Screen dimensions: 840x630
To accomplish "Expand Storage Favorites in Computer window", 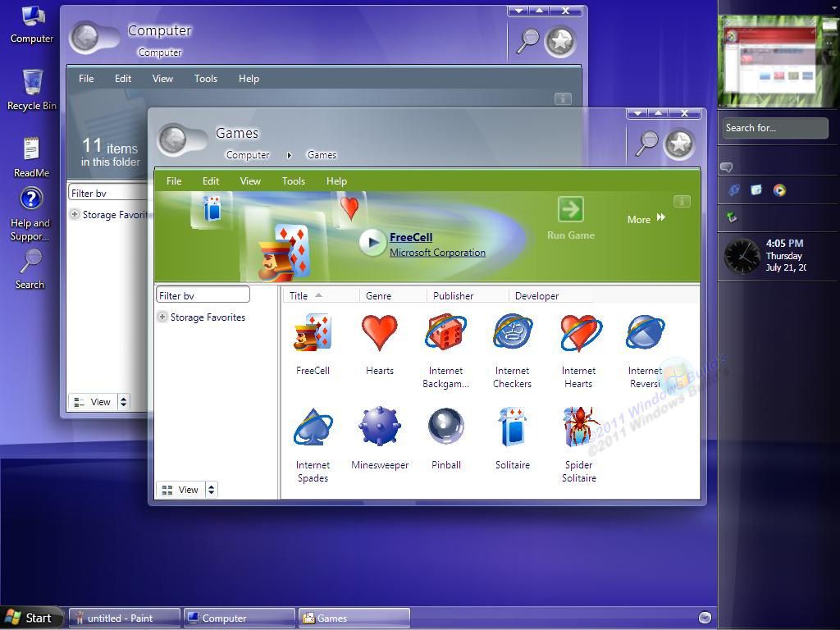I will (75, 214).
